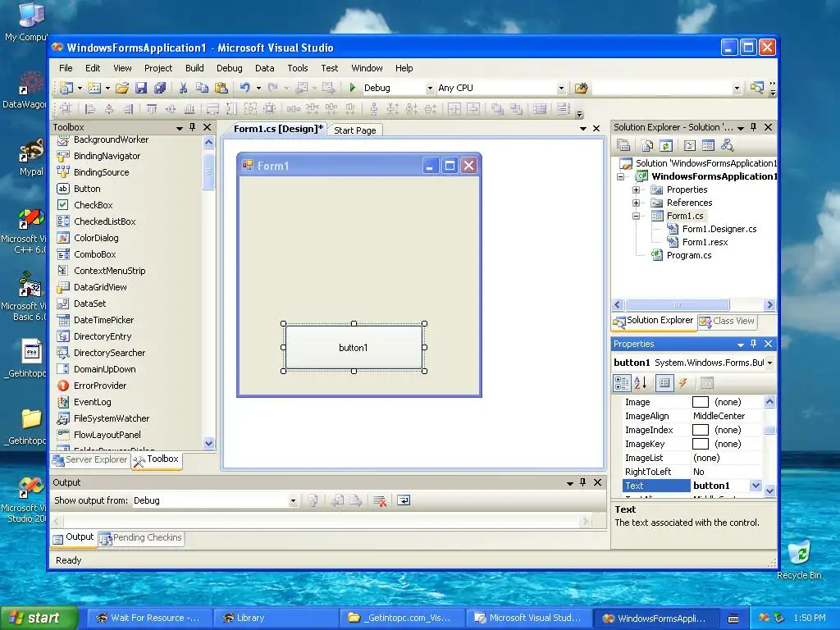
Task: Click View Code icon in Solution Explorer
Action: point(690,145)
